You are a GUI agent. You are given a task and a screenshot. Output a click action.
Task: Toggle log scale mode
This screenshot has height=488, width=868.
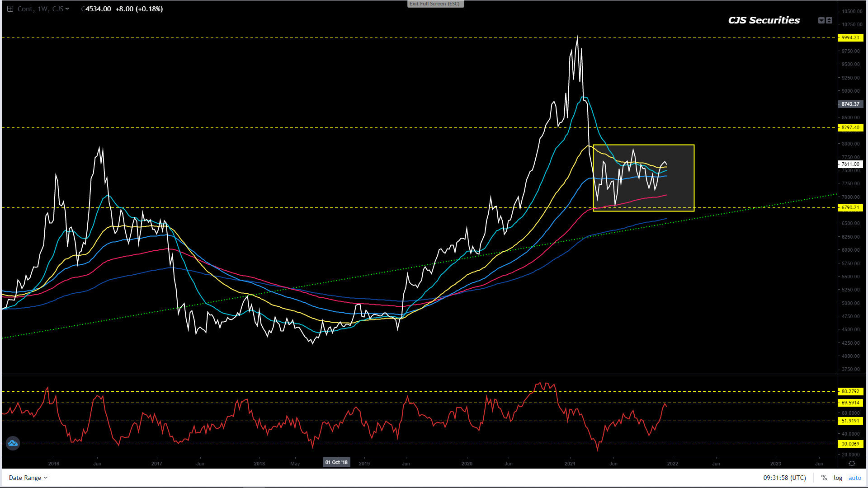pos(838,478)
